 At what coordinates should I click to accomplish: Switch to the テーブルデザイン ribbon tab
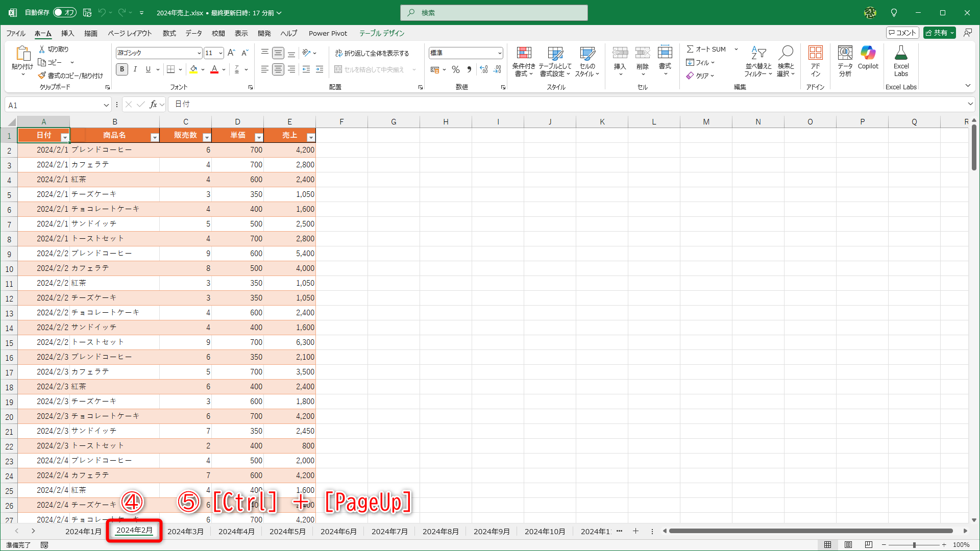382,33
